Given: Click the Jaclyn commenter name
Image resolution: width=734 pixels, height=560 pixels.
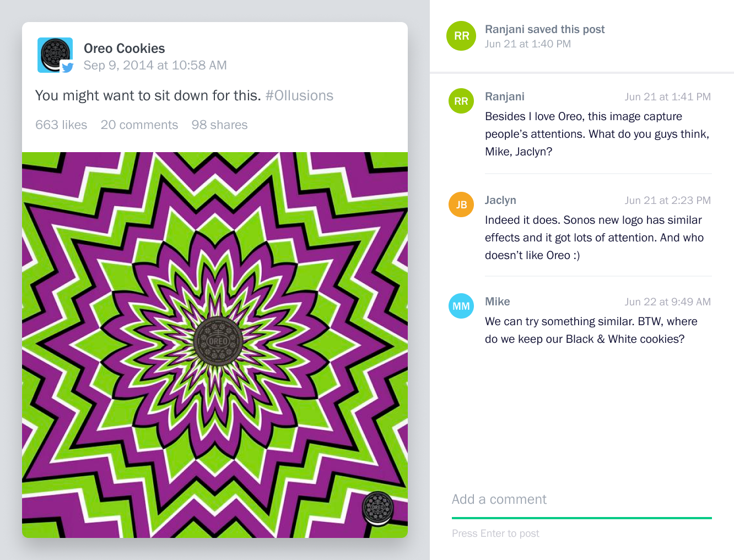Looking at the screenshot, I should coord(500,200).
